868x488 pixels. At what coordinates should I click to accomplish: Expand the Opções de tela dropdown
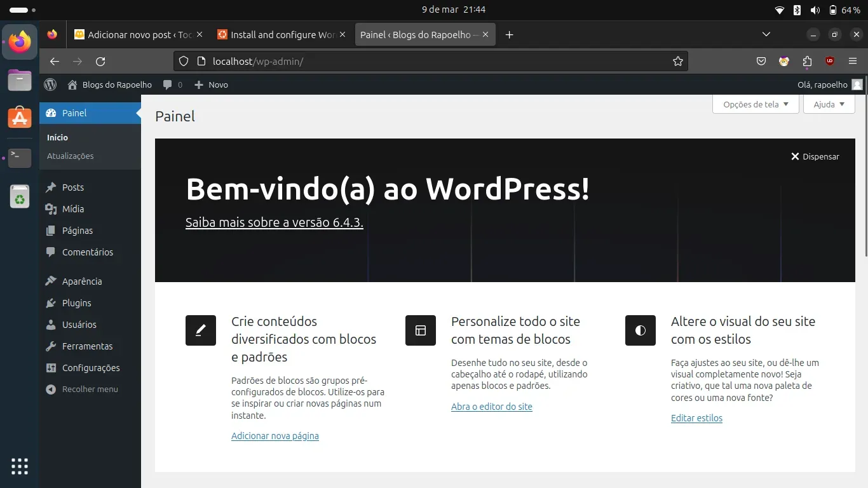pos(755,104)
